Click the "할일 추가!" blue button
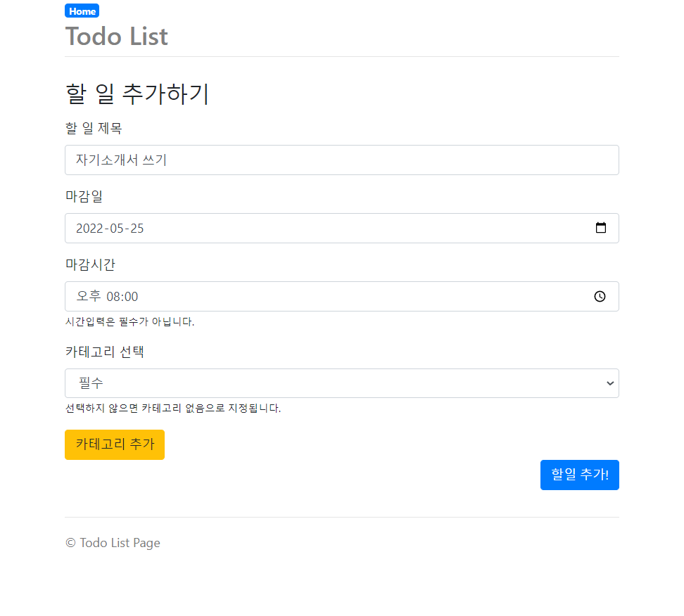Screen dimensions: 684x616 pyautogui.click(x=579, y=475)
